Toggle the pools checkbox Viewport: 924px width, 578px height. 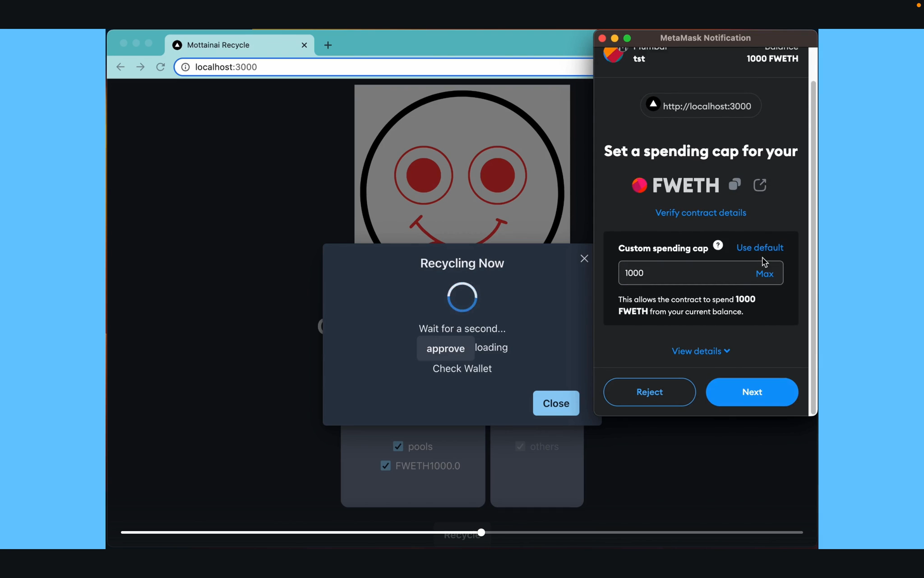pos(398,446)
